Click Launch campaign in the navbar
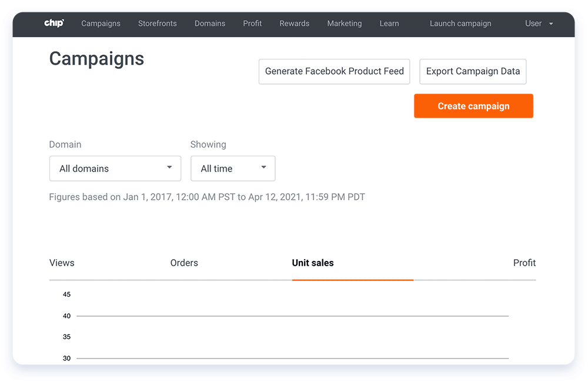 pyautogui.click(x=460, y=24)
